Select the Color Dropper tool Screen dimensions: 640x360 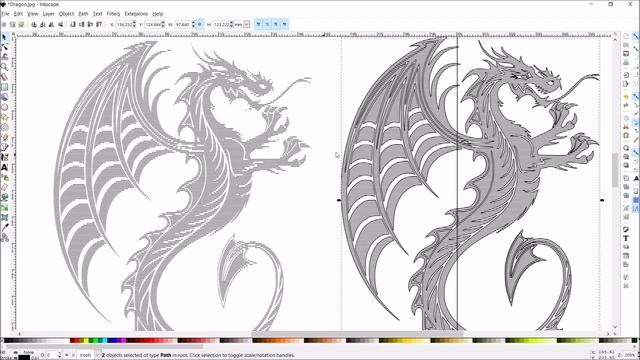tap(4, 227)
